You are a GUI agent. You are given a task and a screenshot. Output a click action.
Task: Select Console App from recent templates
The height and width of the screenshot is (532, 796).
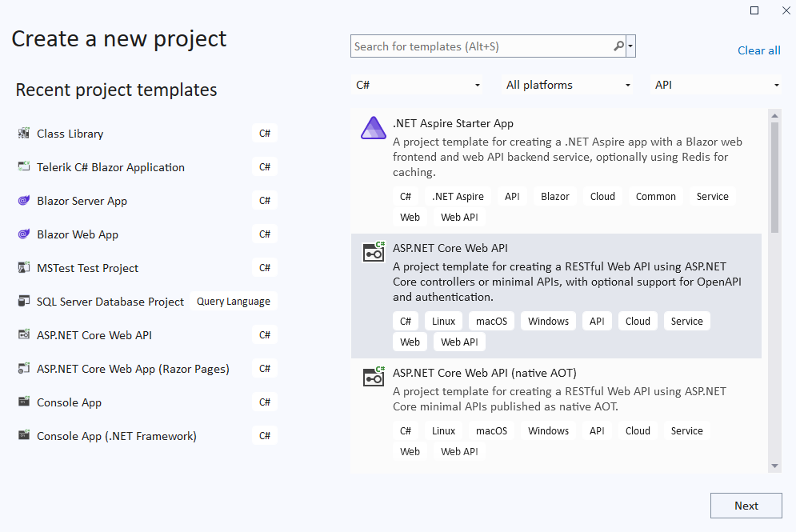pyautogui.click(x=70, y=402)
